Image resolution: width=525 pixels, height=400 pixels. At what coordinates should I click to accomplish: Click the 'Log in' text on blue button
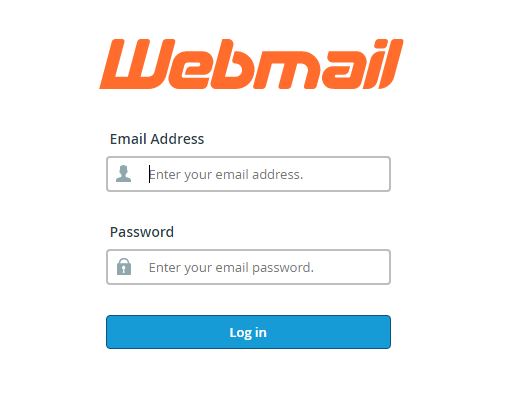tap(248, 332)
